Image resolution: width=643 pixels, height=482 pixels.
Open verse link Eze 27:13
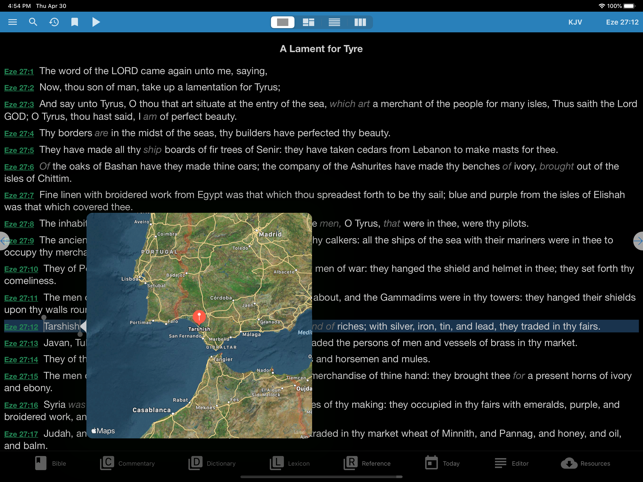[x=21, y=344]
